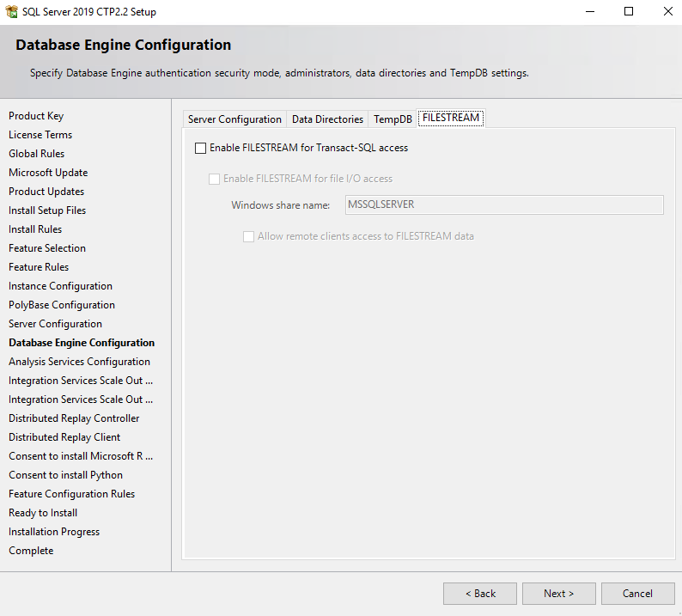Image resolution: width=682 pixels, height=616 pixels.
Task: Check Allow remote clients access to FILESTREAM data
Action: tap(248, 236)
